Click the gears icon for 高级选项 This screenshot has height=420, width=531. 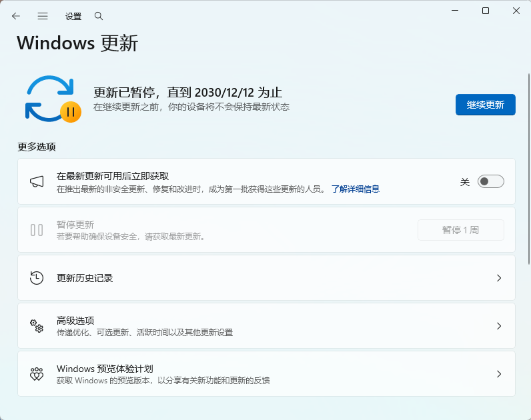click(x=37, y=326)
